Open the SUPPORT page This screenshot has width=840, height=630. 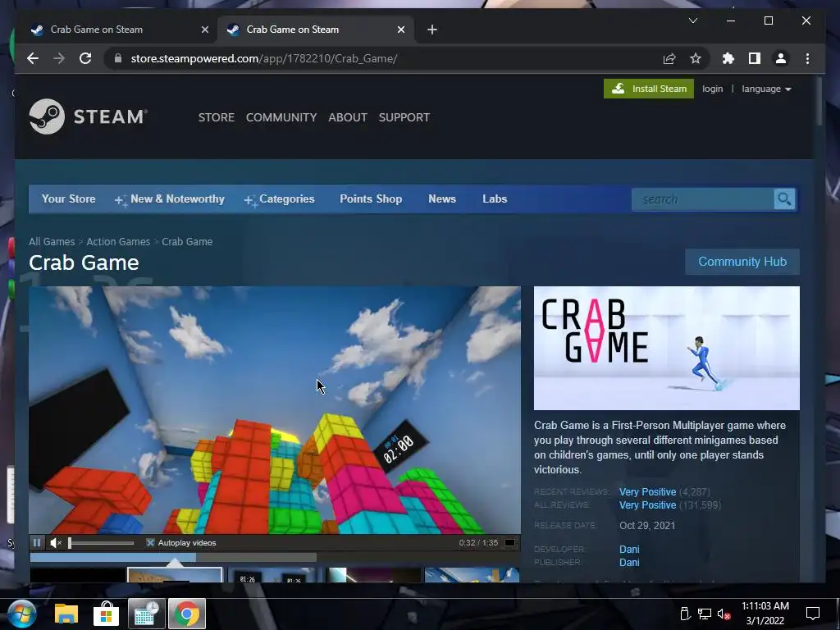(404, 117)
